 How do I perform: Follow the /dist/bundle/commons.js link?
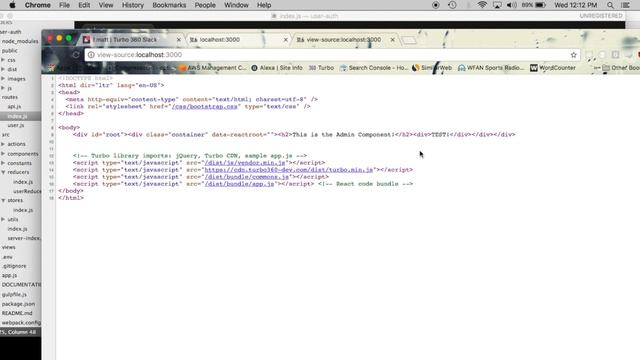[x=247, y=177]
